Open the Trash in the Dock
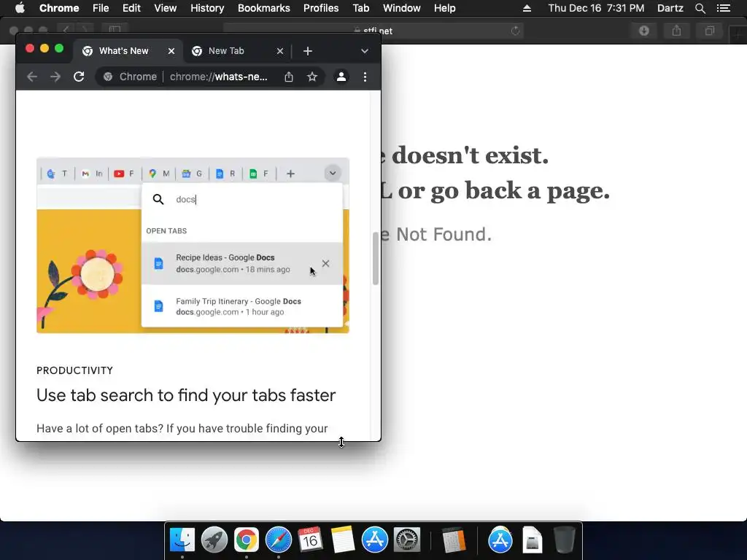The height and width of the screenshot is (560, 747). pos(564,540)
